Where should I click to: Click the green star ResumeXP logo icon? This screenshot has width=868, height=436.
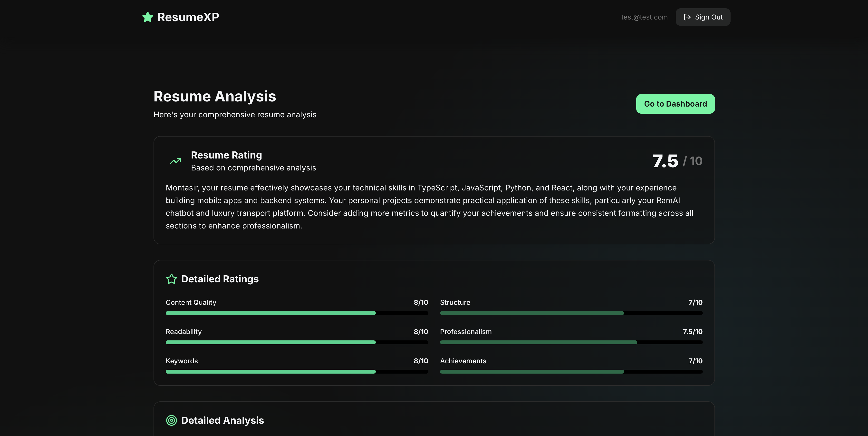[148, 17]
